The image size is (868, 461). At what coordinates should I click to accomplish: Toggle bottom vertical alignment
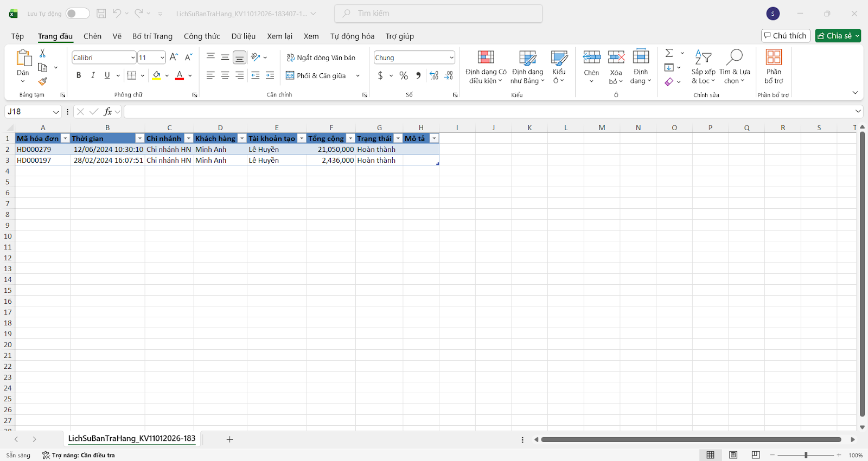(240, 57)
